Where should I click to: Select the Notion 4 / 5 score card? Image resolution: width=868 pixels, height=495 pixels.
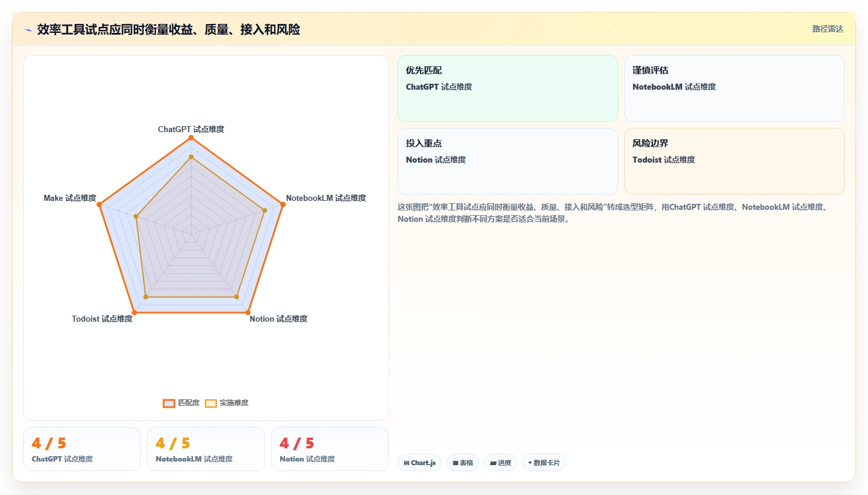[x=330, y=449]
